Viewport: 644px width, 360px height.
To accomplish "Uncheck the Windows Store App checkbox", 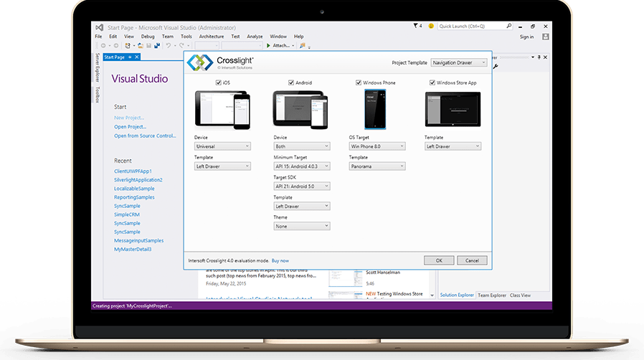I will click(432, 82).
